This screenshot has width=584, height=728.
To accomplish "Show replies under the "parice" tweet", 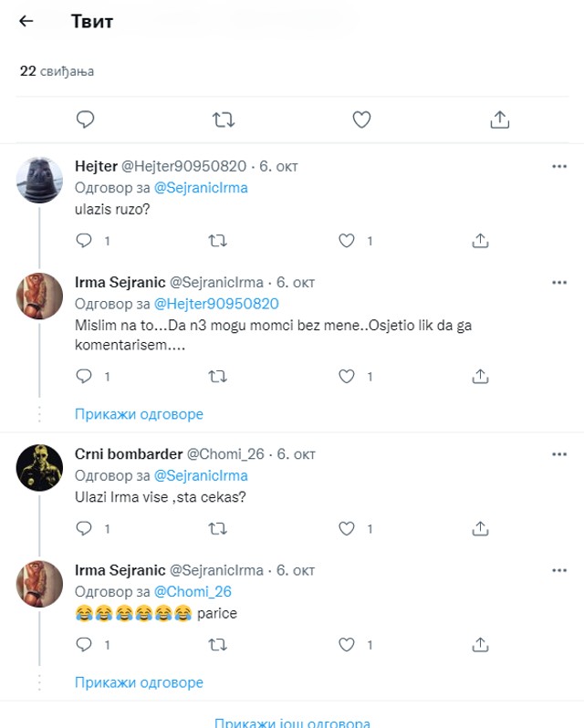I will 139,682.
